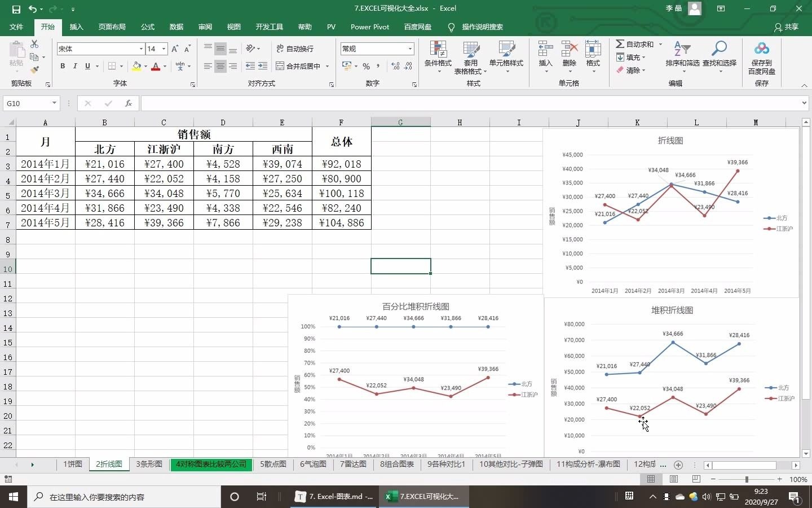Click the 保存到百度网盘 icon
Image resolution: width=812 pixels, height=508 pixels.
(x=762, y=56)
